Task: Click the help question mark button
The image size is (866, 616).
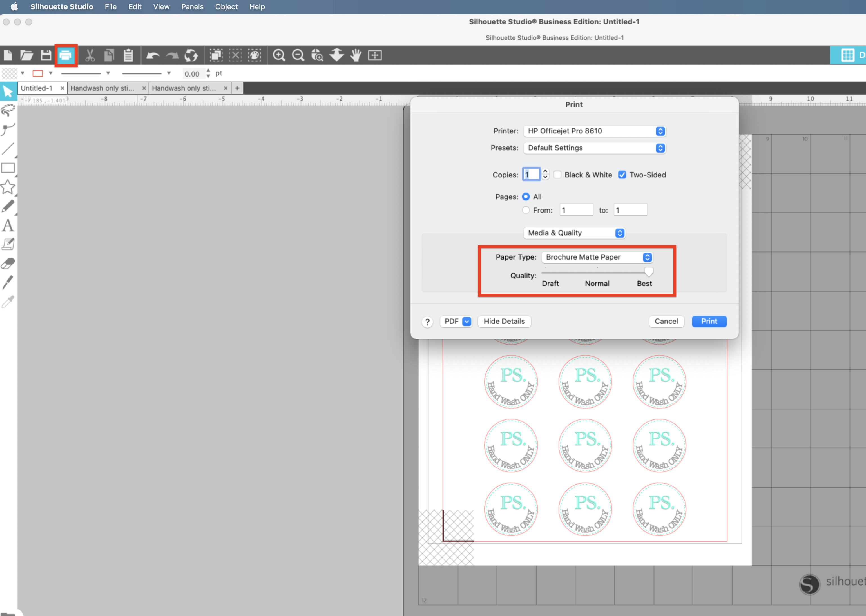Action: click(427, 322)
